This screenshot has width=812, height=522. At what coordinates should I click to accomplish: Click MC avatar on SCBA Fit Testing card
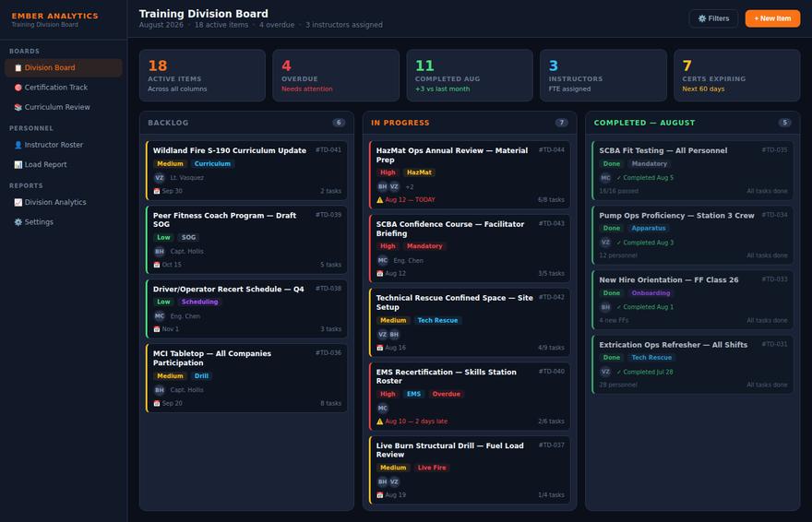(606, 177)
